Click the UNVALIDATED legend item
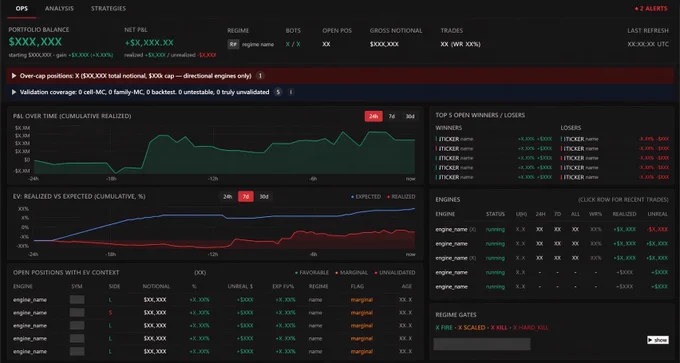This screenshot has width=680, height=363. coord(395,273)
